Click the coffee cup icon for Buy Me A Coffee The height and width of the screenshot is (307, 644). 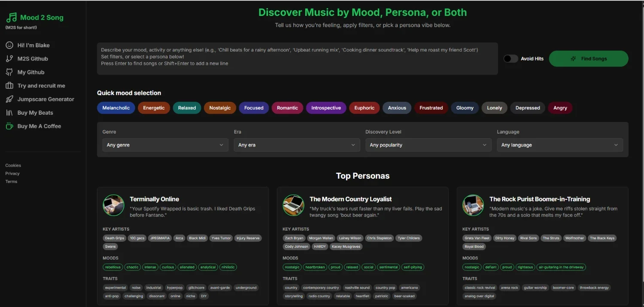[9, 126]
